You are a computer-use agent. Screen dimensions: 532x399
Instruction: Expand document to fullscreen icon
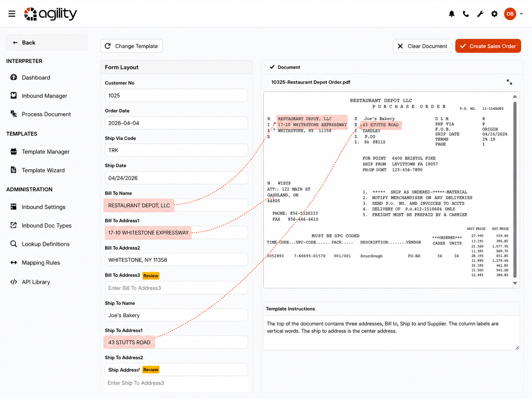coord(509,82)
